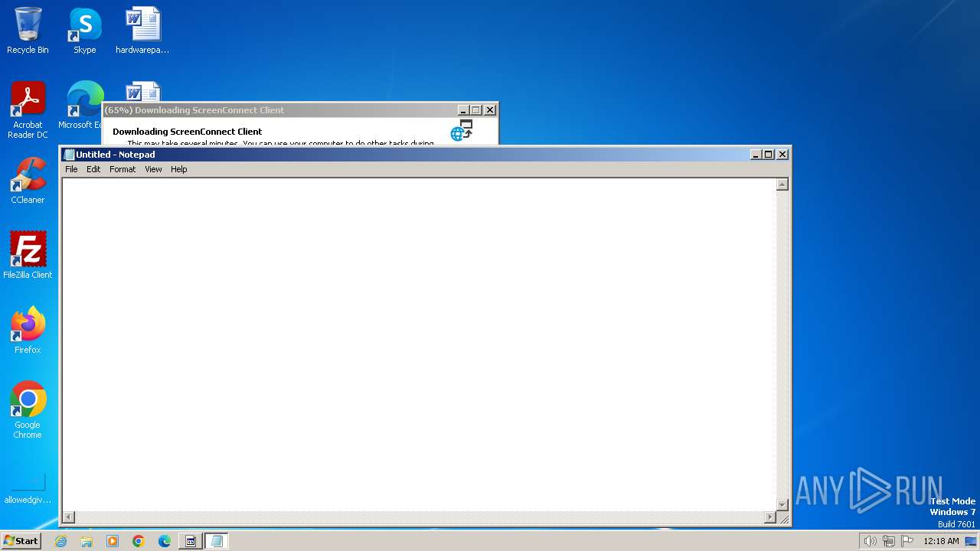Click the horizontal scrollbar left arrow in Notepad
The image size is (980, 551).
(68, 517)
